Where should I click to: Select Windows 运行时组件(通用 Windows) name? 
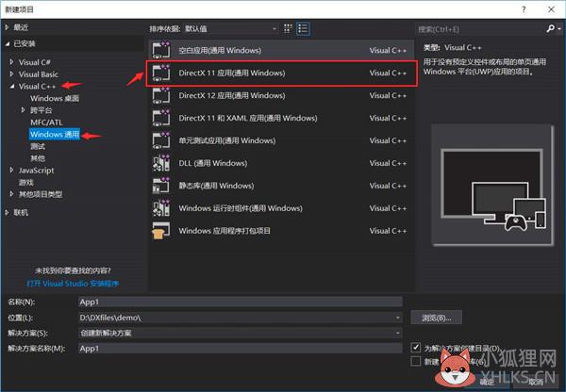241,208
